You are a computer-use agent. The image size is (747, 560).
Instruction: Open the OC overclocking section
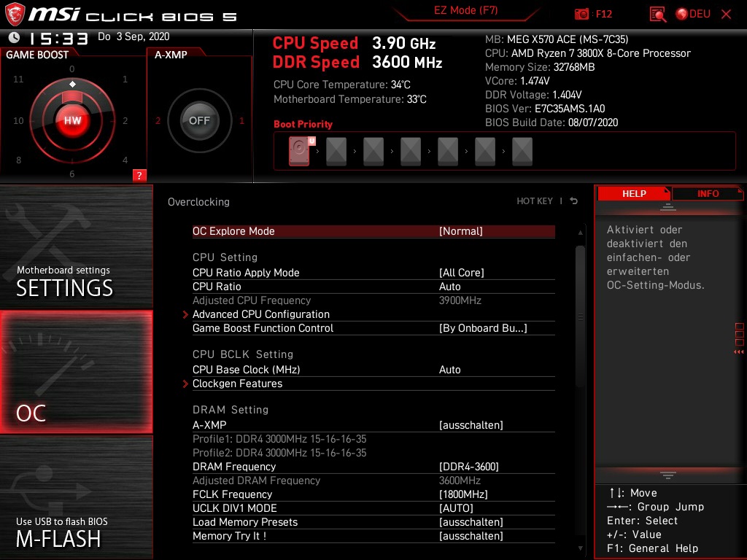(x=76, y=372)
